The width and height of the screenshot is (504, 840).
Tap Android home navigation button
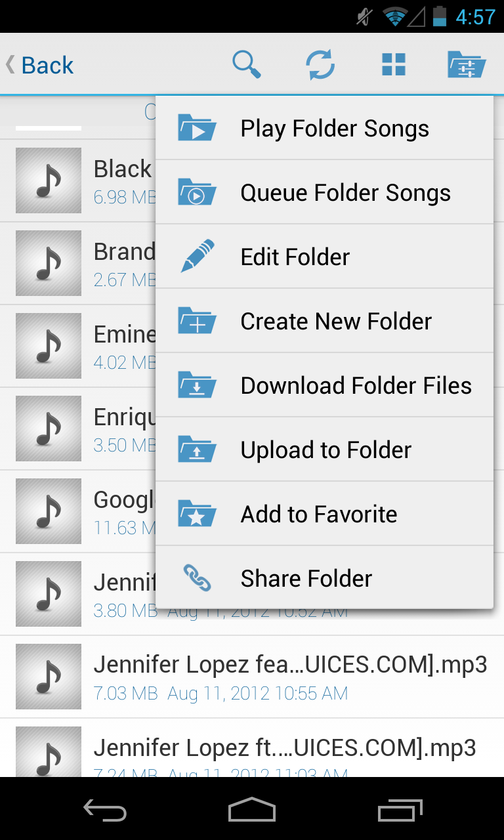tap(252, 810)
